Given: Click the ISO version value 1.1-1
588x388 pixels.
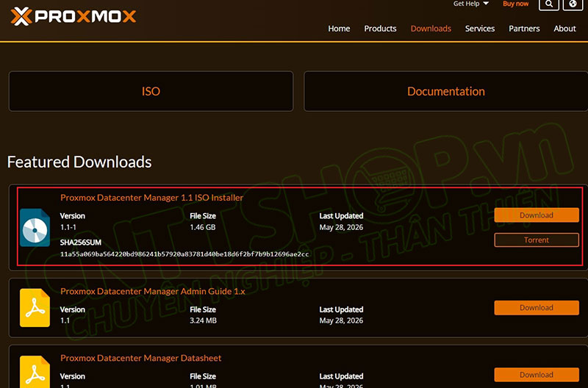Looking at the screenshot, I should 68,227.
